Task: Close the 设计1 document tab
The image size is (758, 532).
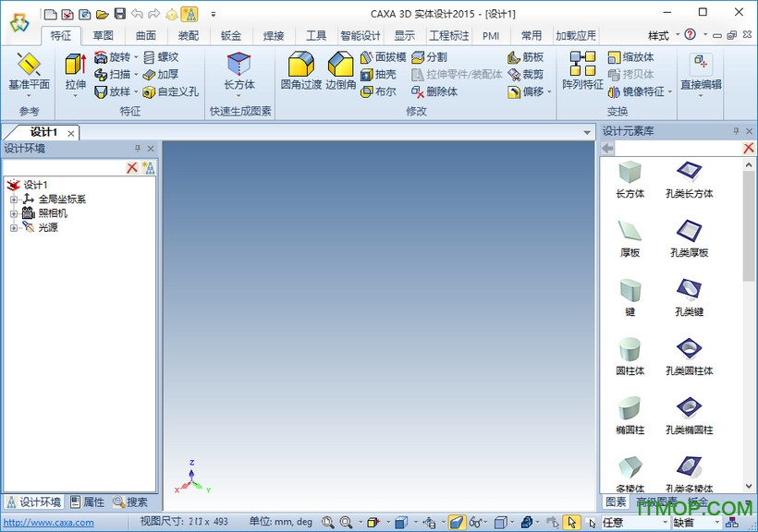Action: 71,133
